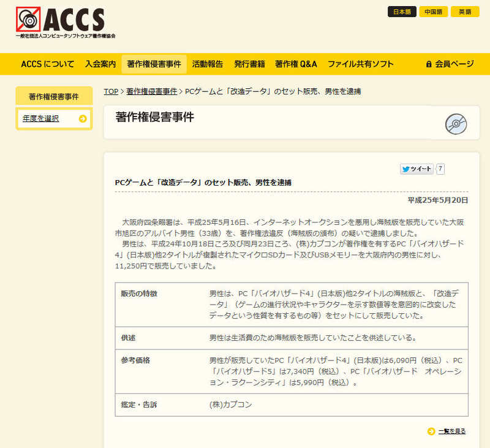Image resolution: width=490 pixels, height=448 pixels.
Task: Go to 発行書籍 in navigation bar
Action: (249, 64)
